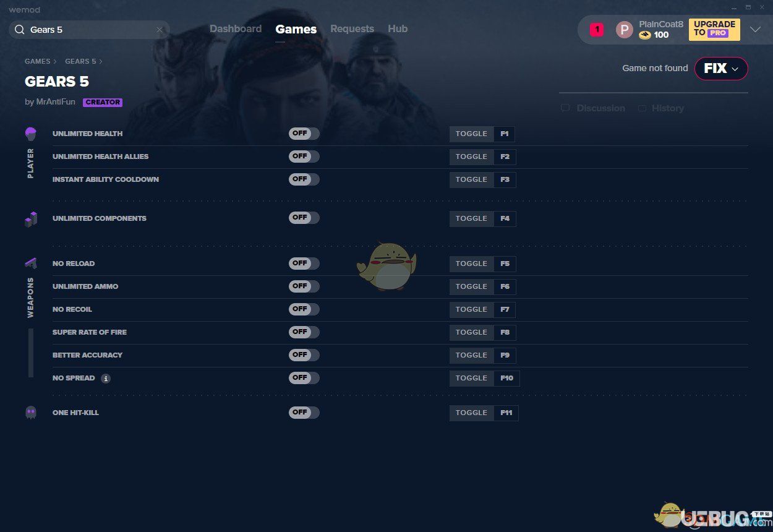773x532 pixels.
Task: Click TOGGLE button for Unlimited Ammo
Action: pyautogui.click(x=472, y=286)
